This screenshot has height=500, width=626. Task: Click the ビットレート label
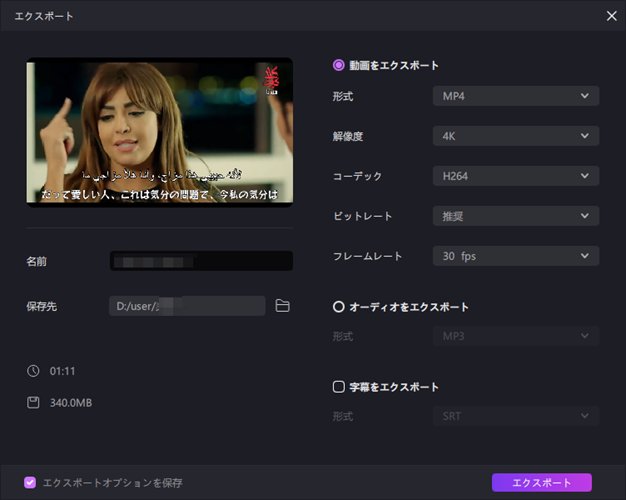point(363,216)
